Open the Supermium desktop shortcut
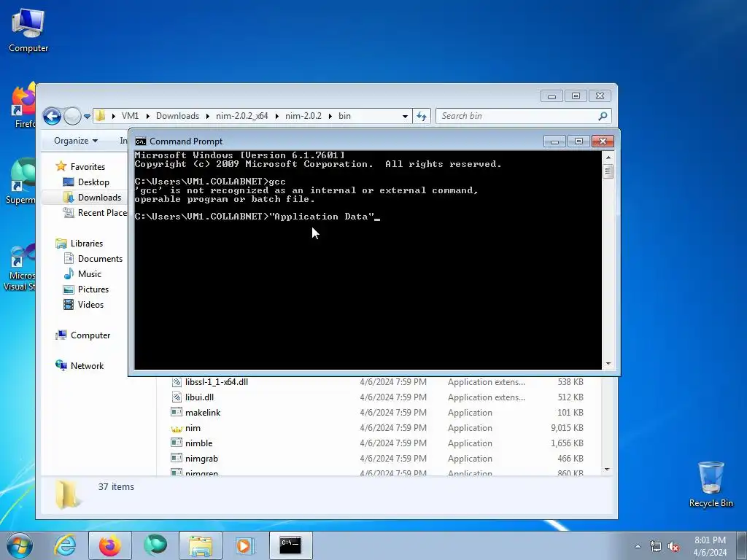Viewport: 747px width, 560px height. [x=21, y=182]
